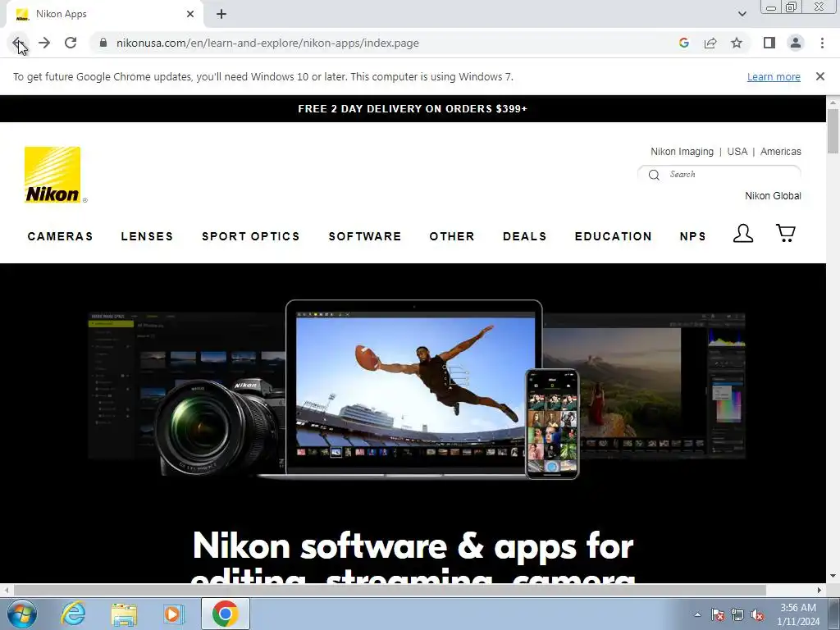This screenshot has height=630, width=840.
Task: Open the Learn more link
Action: pos(774,76)
